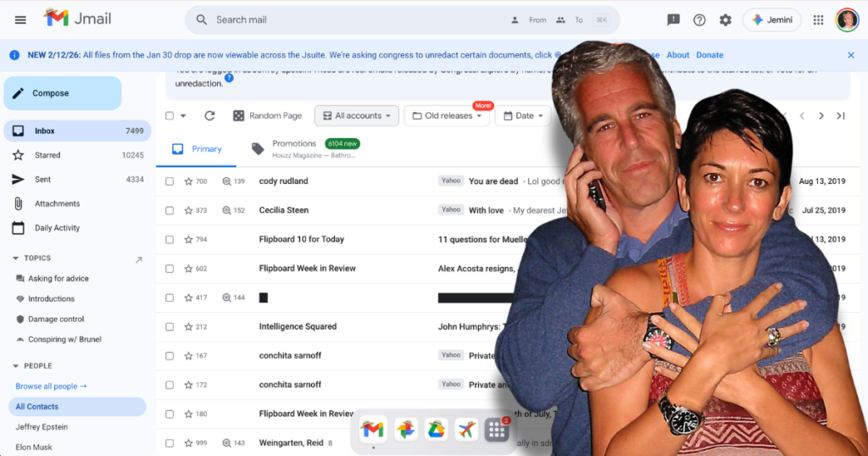Open the Inbox folder
Screen dimensions: 868x456
click(77, 131)
